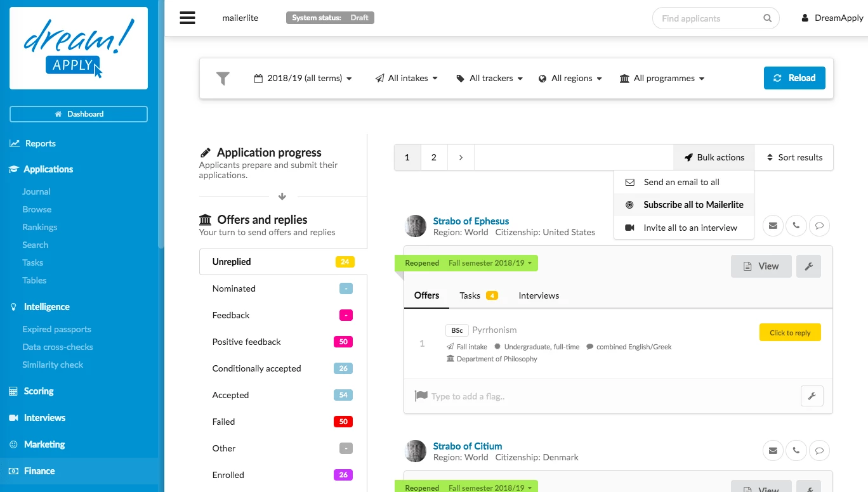
Task: Select Subscribe all to Mailerlite
Action: [693, 205]
